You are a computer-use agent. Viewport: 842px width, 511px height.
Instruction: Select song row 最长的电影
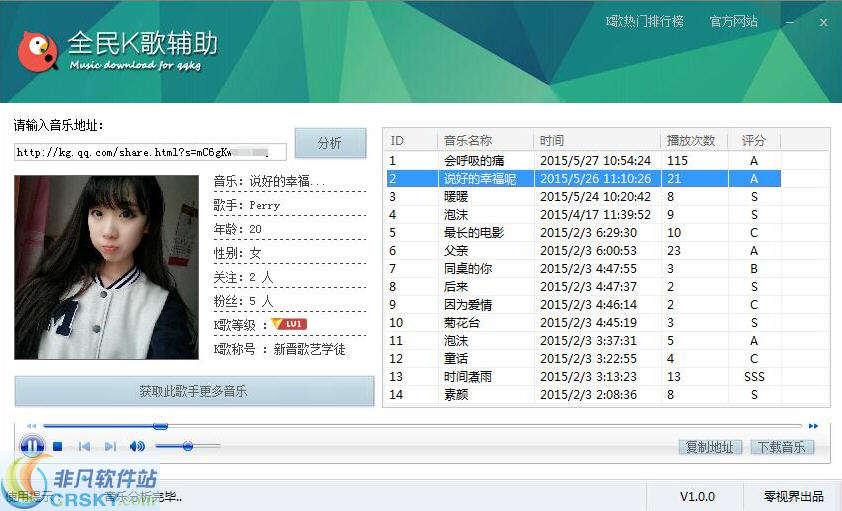(584, 232)
